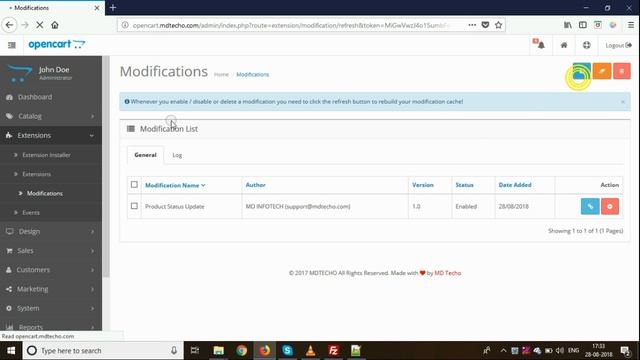Click the Home breadcrumb link
The width and height of the screenshot is (640, 360).
click(x=221, y=75)
